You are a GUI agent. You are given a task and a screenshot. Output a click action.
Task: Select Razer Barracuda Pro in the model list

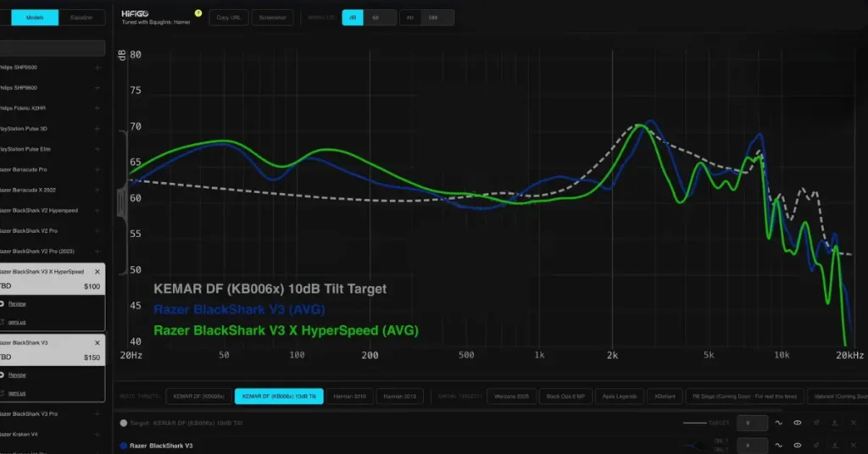[x=23, y=169]
